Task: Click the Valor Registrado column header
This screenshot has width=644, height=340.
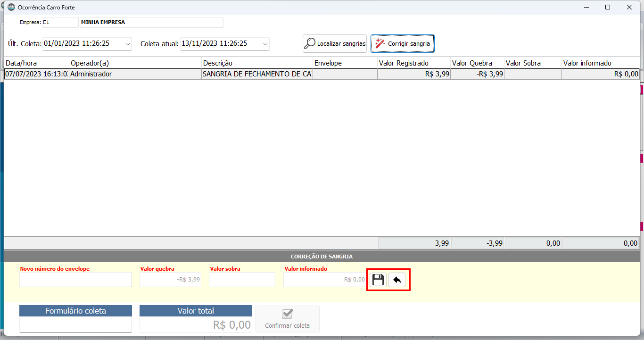Action: click(413, 63)
